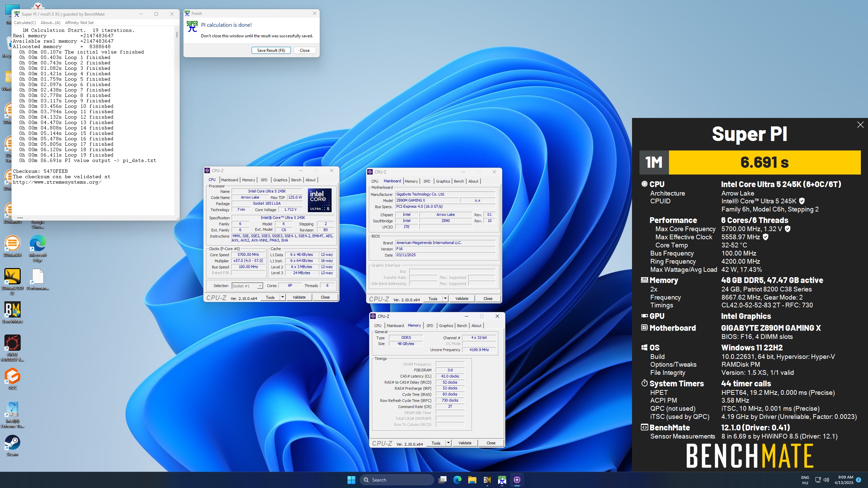The width and height of the screenshot is (868, 488).
Task: Open File Explorer from the taskbar
Action: click(x=472, y=480)
